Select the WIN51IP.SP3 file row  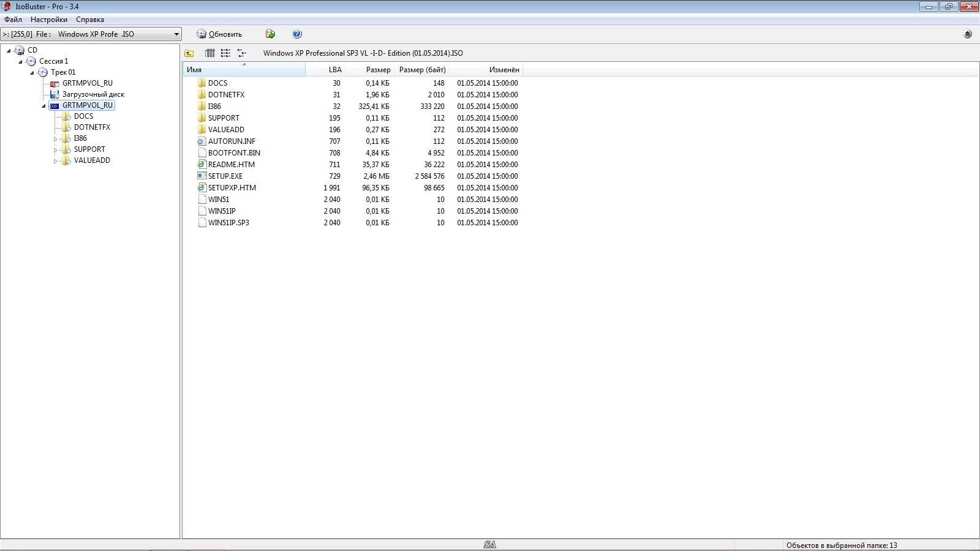point(353,223)
